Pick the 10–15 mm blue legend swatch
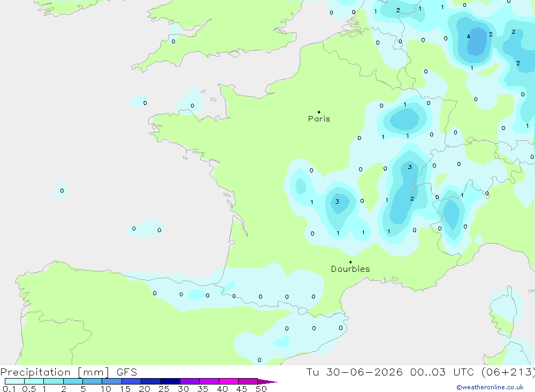The image size is (535, 392). pyautogui.click(x=112, y=381)
